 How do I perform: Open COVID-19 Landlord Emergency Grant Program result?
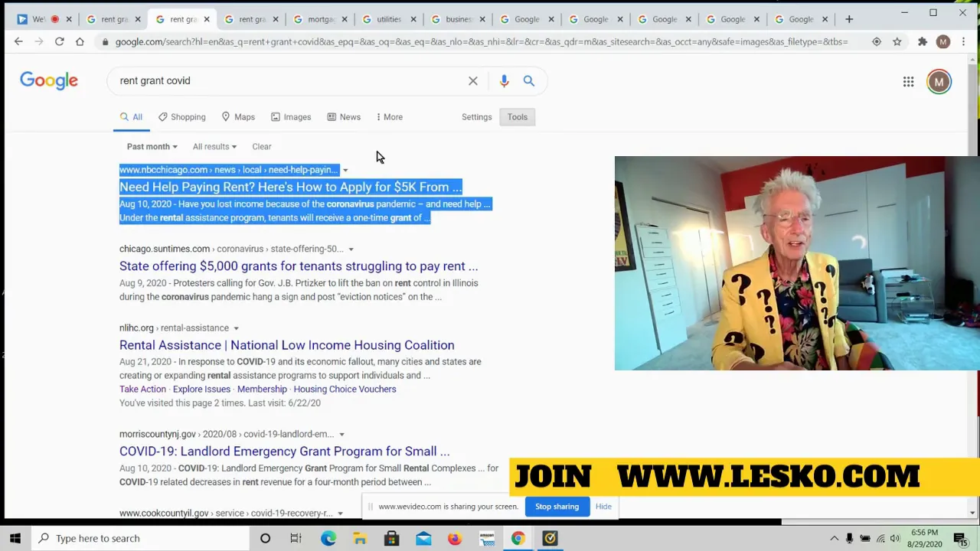284,452
